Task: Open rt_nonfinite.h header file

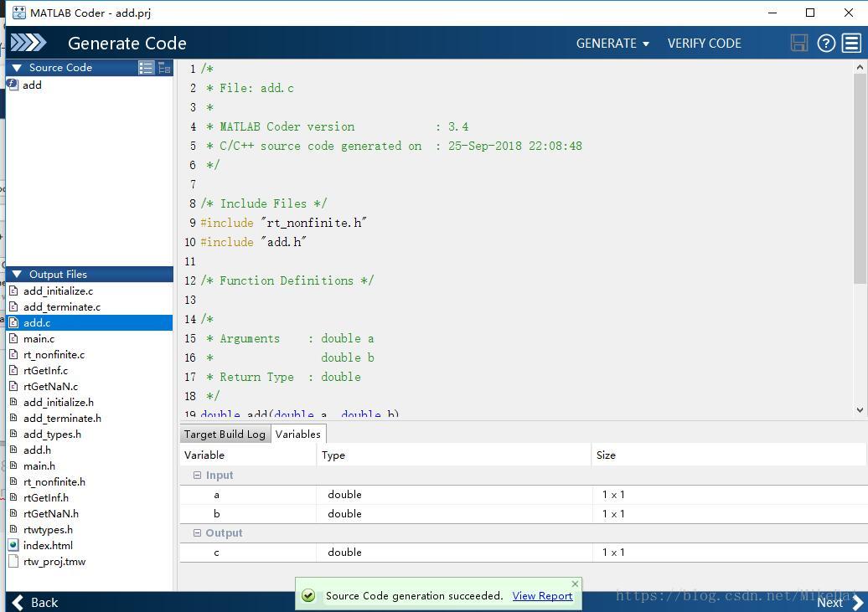Action: click(54, 481)
